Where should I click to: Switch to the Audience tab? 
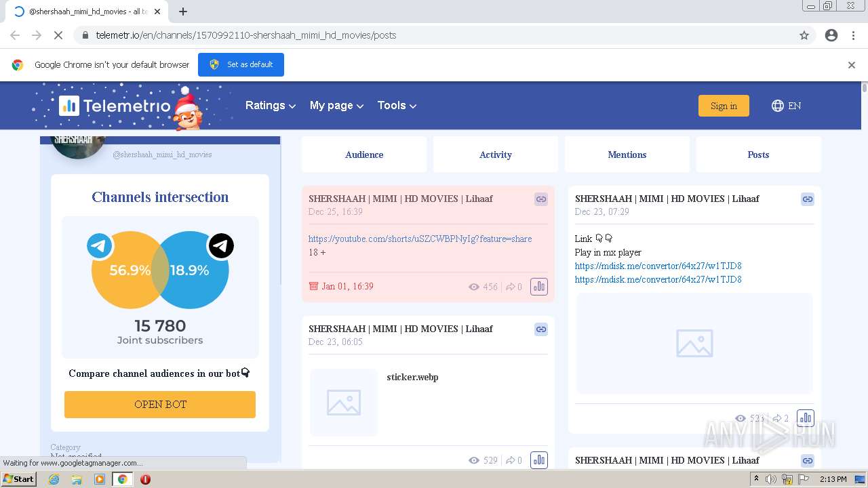tap(364, 155)
